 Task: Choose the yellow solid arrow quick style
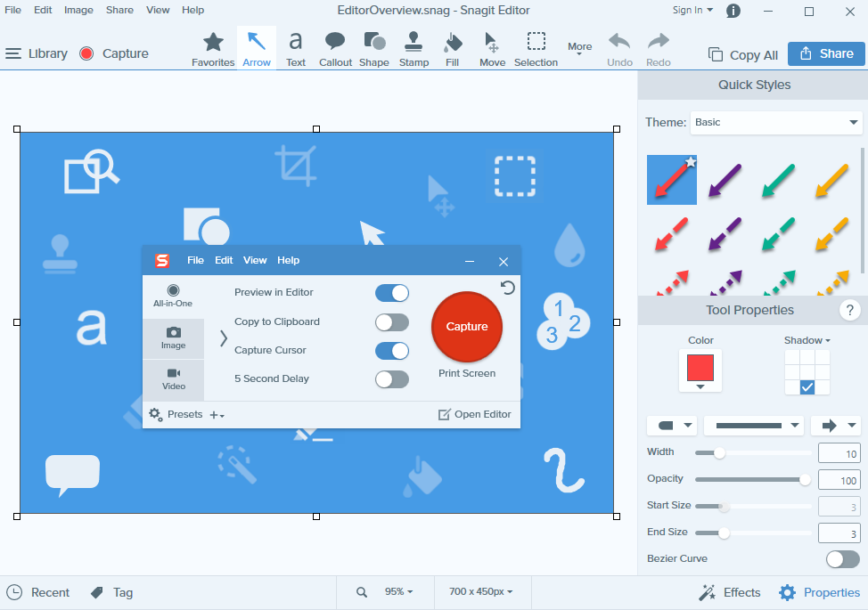pyautogui.click(x=832, y=180)
